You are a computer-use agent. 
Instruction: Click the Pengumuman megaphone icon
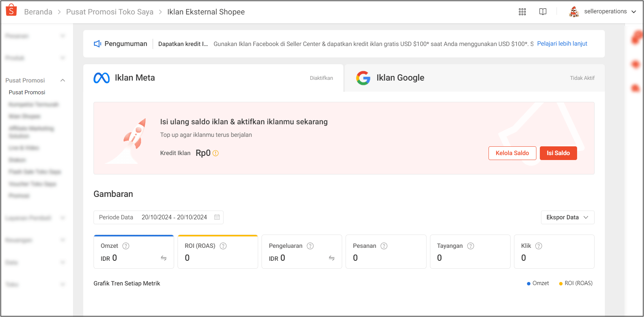tap(98, 43)
